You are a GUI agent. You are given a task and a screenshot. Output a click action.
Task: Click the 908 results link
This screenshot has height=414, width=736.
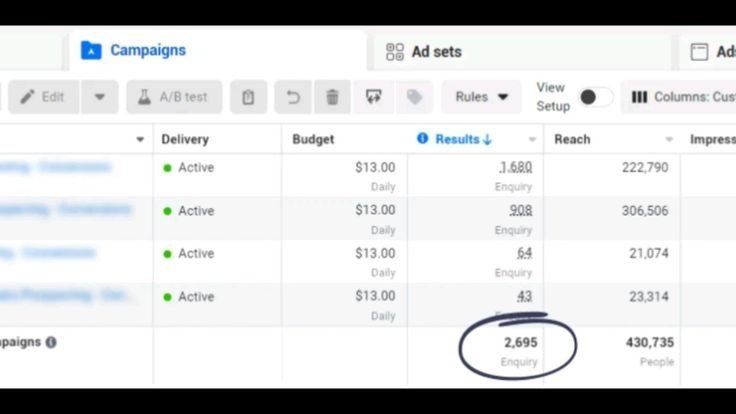[520, 210]
